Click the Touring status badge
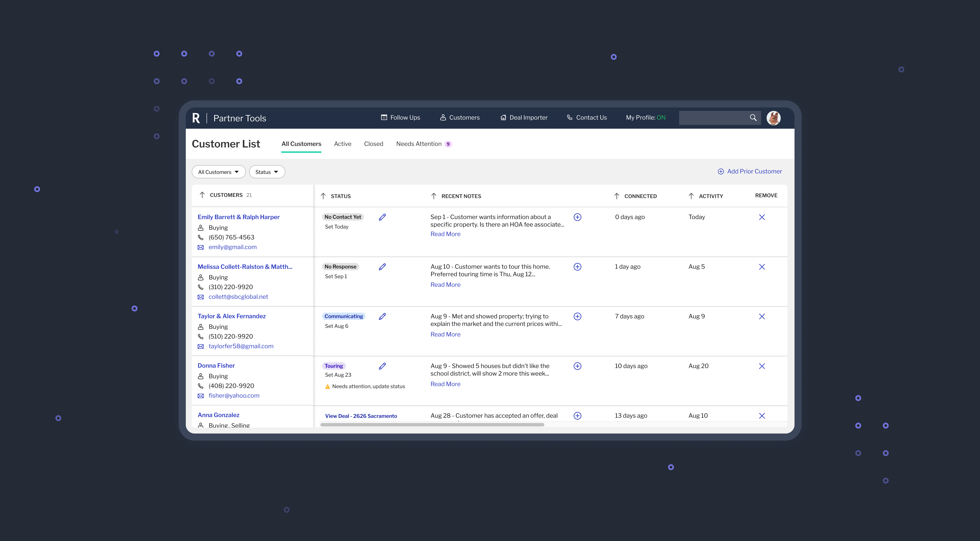The image size is (980, 541). pyautogui.click(x=334, y=366)
